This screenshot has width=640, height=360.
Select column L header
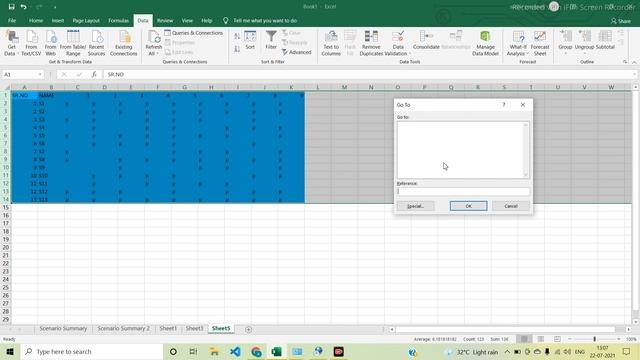coord(318,87)
